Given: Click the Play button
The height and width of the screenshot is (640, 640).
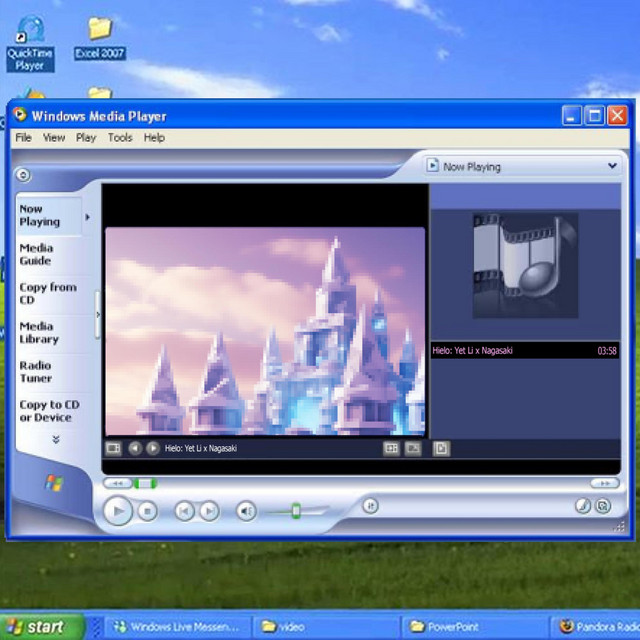Looking at the screenshot, I should [x=118, y=511].
